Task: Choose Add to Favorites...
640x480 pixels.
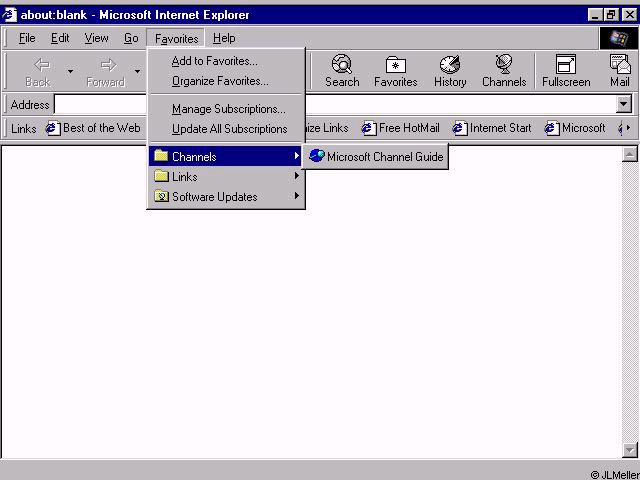Action: (x=226, y=61)
